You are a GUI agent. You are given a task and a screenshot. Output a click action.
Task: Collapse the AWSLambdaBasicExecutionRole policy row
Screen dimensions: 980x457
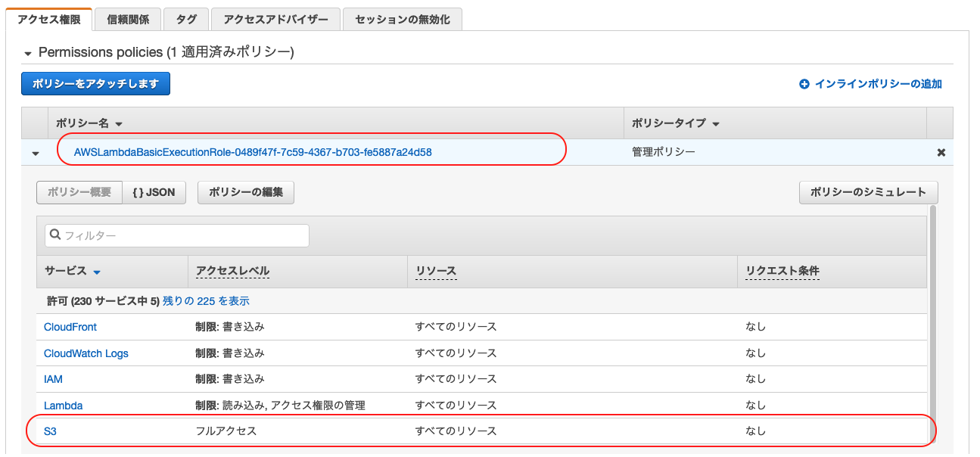(x=35, y=154)
